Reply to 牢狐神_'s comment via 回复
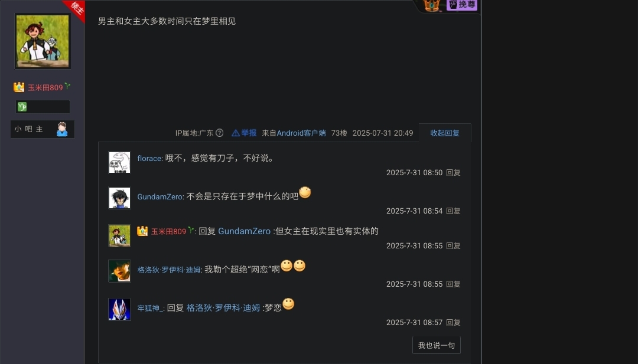 (x=453, y=323)
